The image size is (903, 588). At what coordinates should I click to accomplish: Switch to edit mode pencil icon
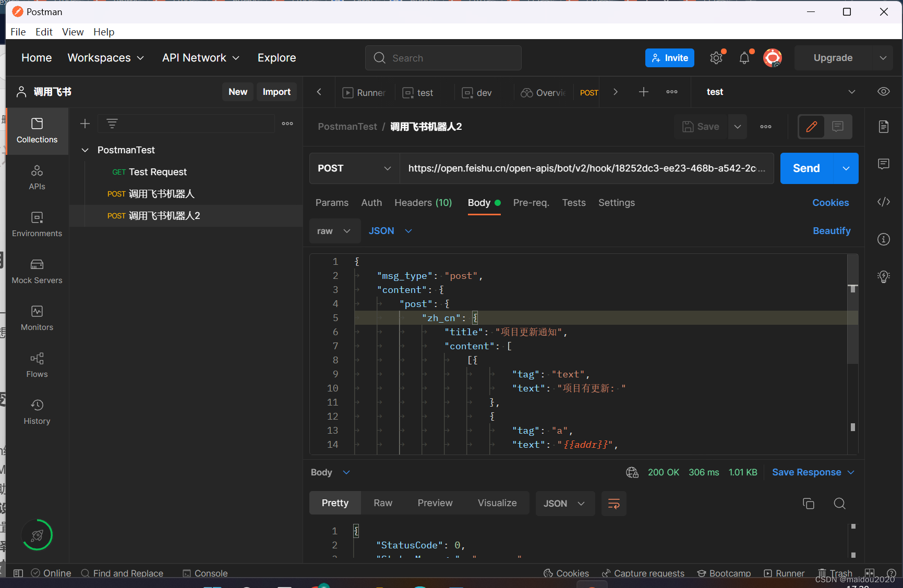812,127
